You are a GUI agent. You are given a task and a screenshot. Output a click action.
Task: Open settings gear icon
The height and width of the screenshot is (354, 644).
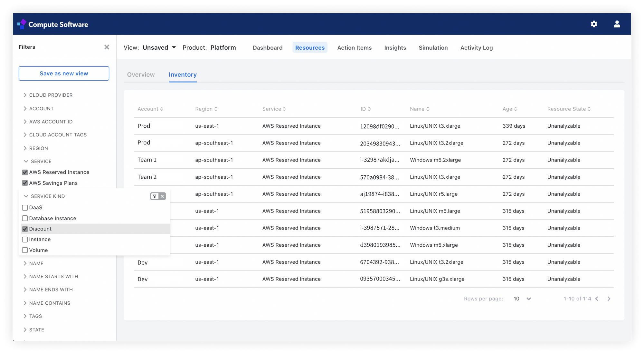[594, 24]
